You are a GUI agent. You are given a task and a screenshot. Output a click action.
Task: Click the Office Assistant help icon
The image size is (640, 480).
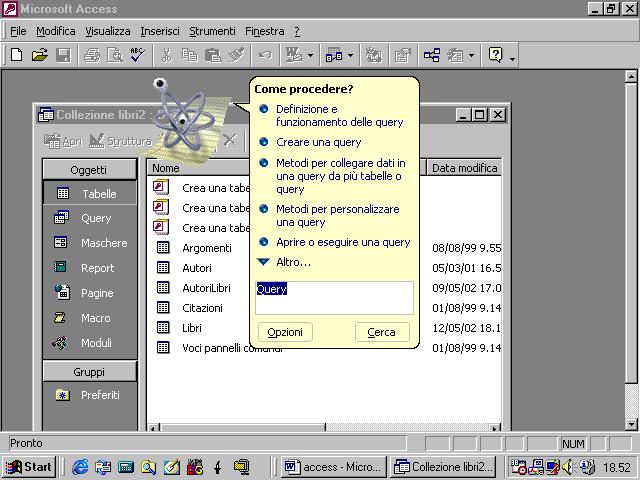point(495,55)
